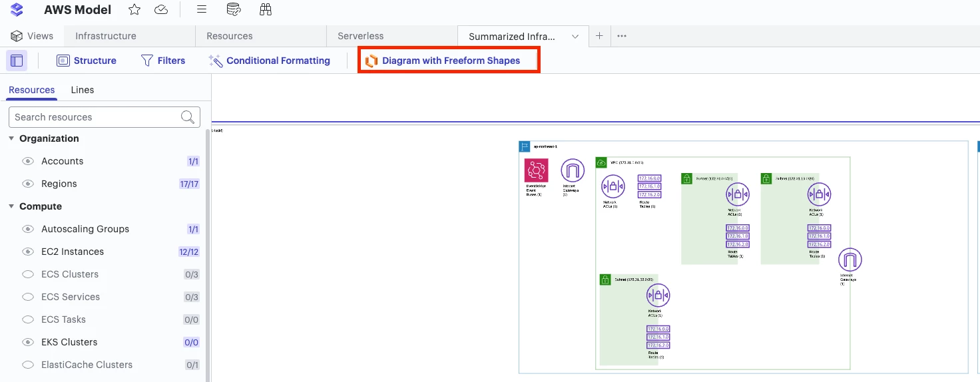The image size is (980, 382).
Task: Open the Structure settings
Action: pos(87,61)
